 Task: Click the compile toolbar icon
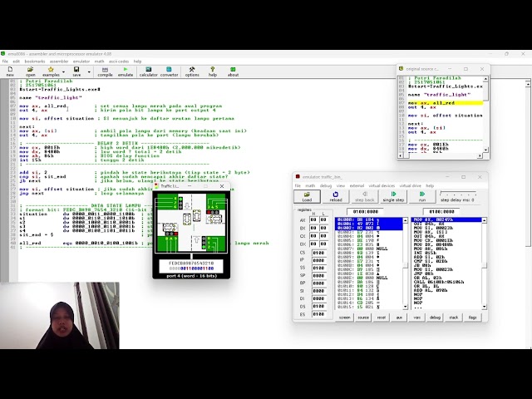[105, 71]
